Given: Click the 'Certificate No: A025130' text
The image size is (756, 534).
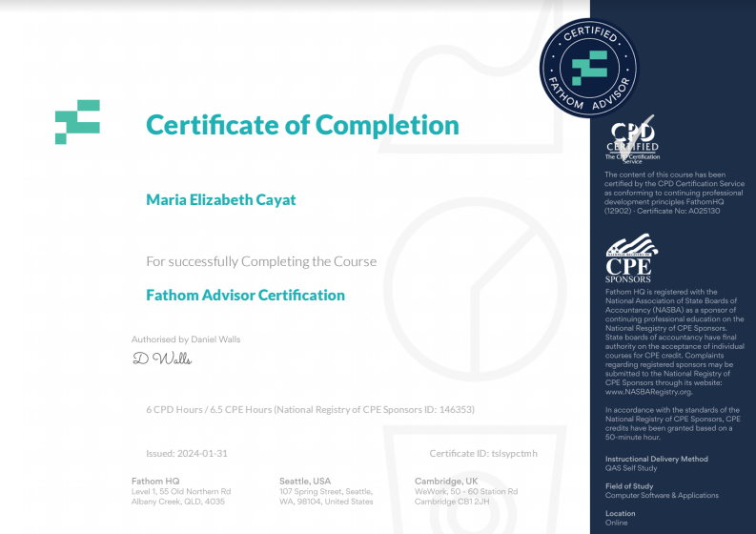Looking at the screenshot, I should tap(679, 211).
